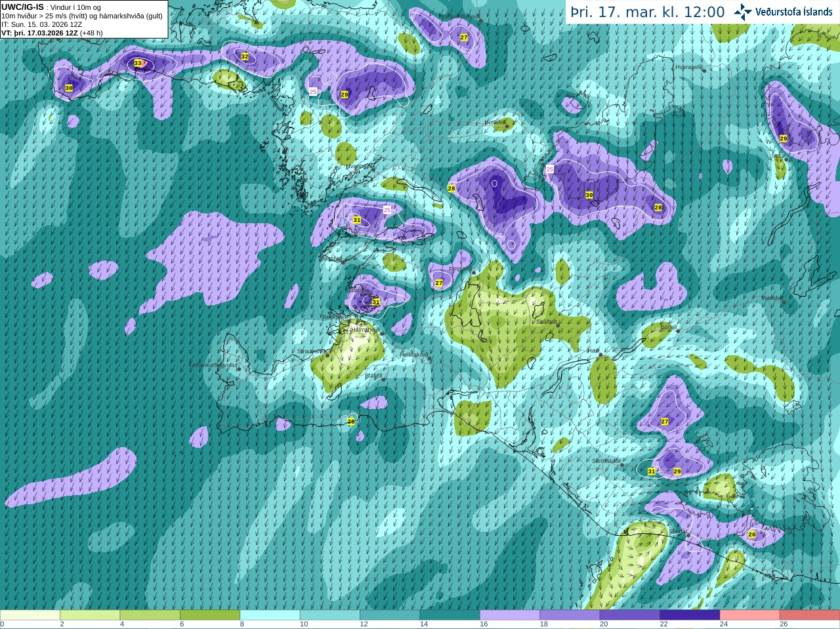Click gust label 27 near Holtavörðuheiði

pyautogui.click(x=464, y=37)
